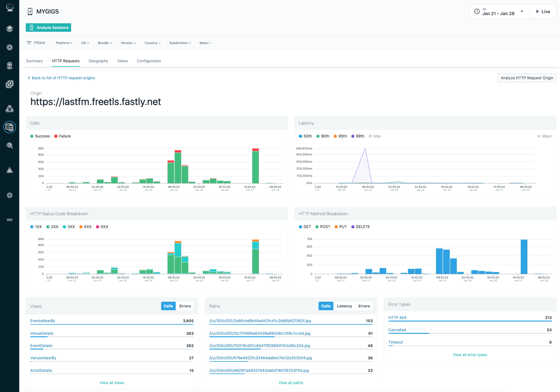560x392 pixels.
Task: Open the settings gear in sidebar
Action: pyautogui.click(x=10, y=195)
